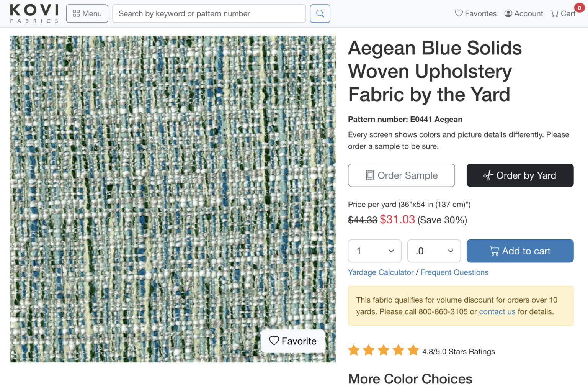This screenshot has width=588, height=385.
Task: Click Order Sample button
Action: [x=401, y=175]
